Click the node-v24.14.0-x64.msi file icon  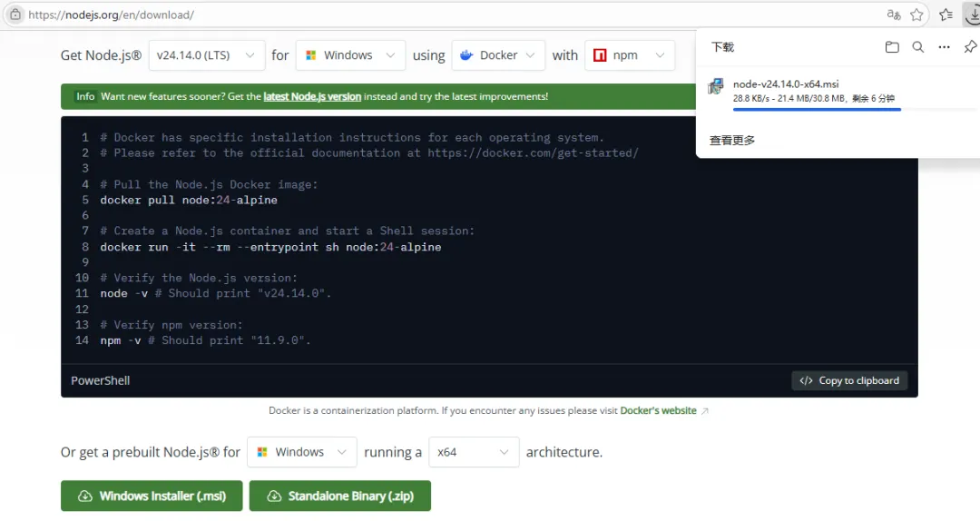(x=716, y=86)
